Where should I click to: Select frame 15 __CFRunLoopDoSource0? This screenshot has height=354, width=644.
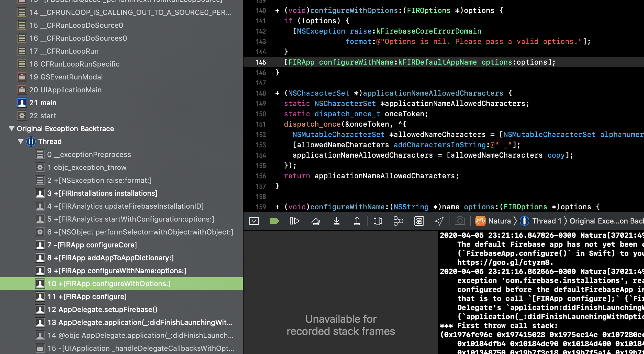[121, 25]
